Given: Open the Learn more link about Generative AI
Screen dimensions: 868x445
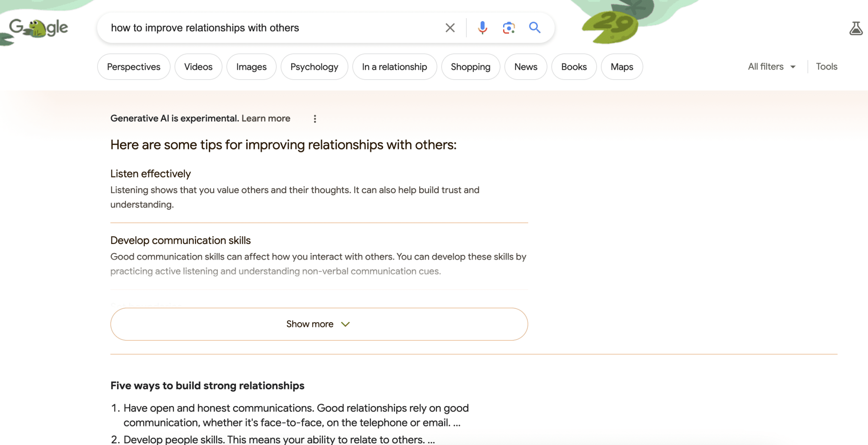Looking at the screenshot, I should click(265, 119).
